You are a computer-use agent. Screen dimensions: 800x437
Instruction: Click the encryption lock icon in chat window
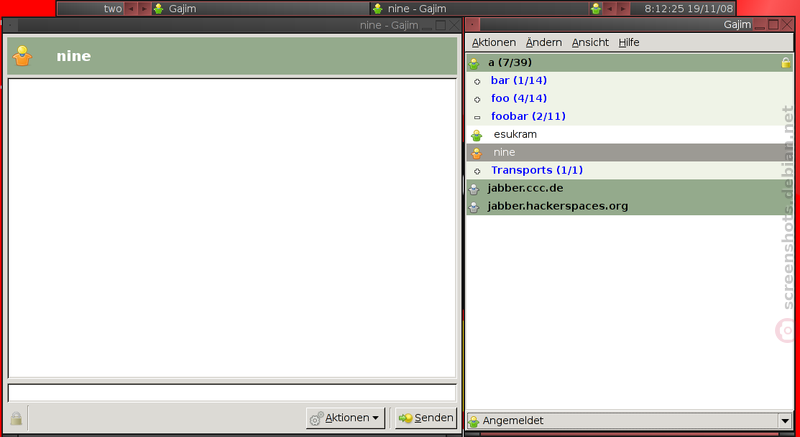[x=16, y=418]
